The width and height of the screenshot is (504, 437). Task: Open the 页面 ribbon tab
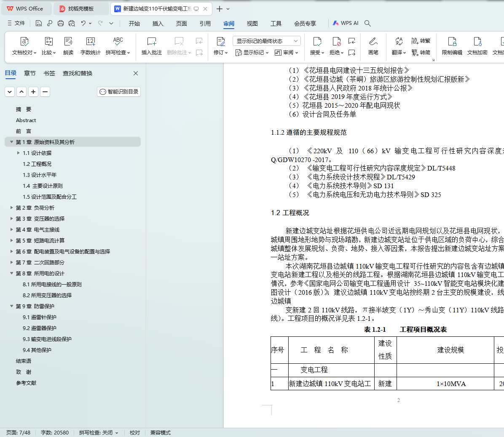click(181, 24)
